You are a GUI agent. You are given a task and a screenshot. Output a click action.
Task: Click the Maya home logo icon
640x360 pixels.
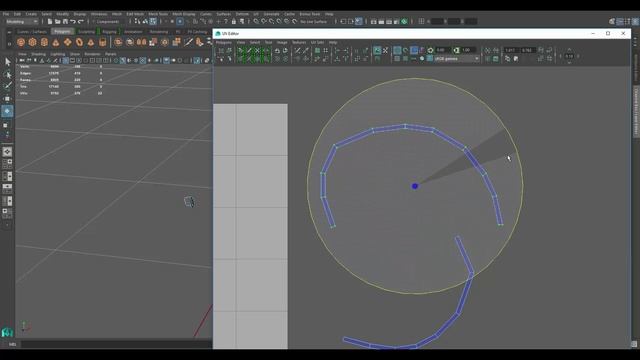(7, 333)
